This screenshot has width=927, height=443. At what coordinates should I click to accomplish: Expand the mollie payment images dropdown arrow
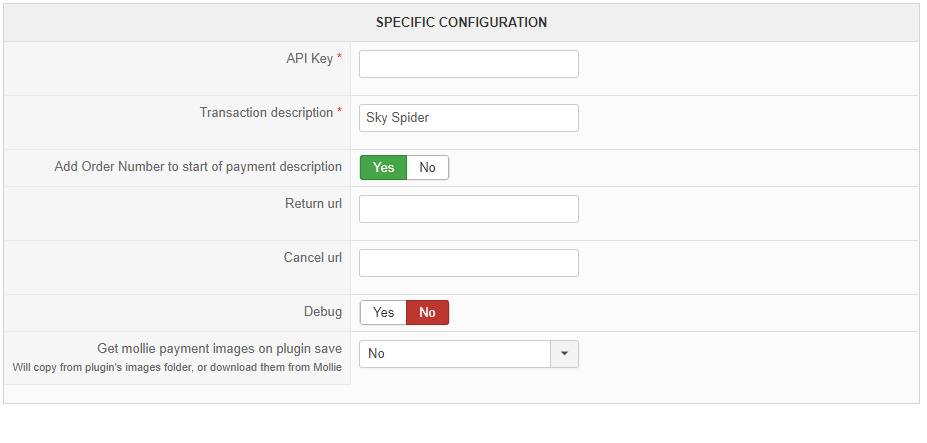(565, 354)
